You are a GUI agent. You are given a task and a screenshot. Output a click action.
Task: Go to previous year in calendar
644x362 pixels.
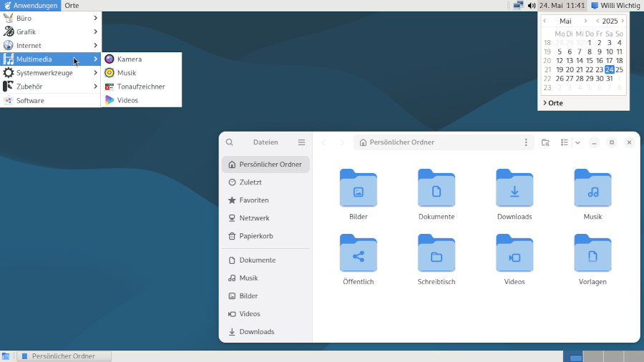[597, 21]
